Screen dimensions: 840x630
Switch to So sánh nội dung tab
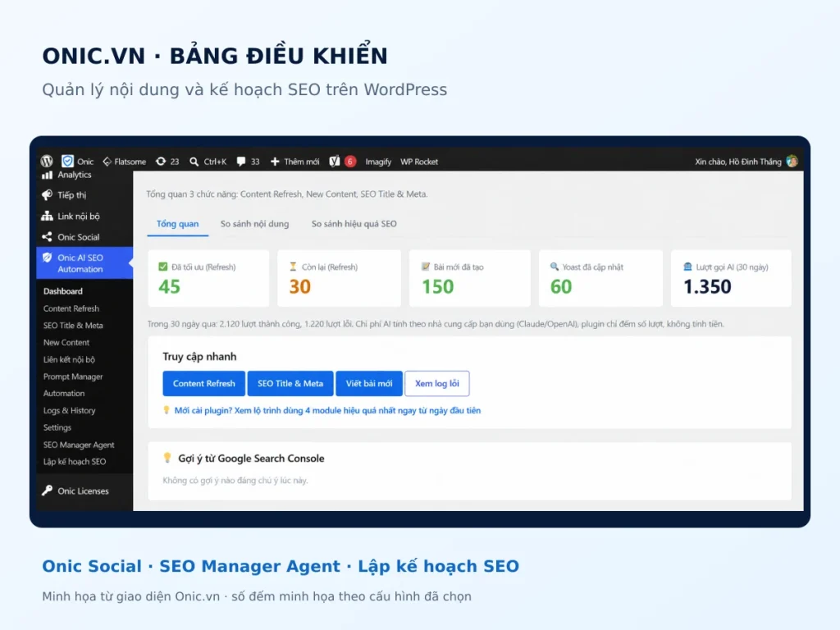[x=254, y=224]
